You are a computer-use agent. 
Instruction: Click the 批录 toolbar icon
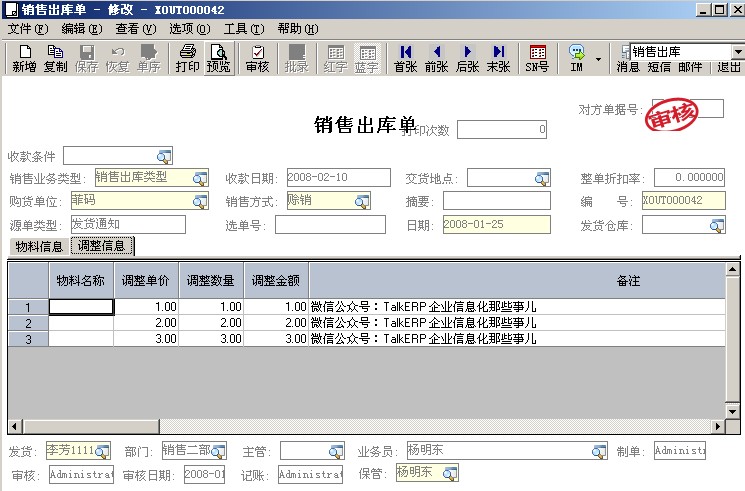tap(296, 58)
